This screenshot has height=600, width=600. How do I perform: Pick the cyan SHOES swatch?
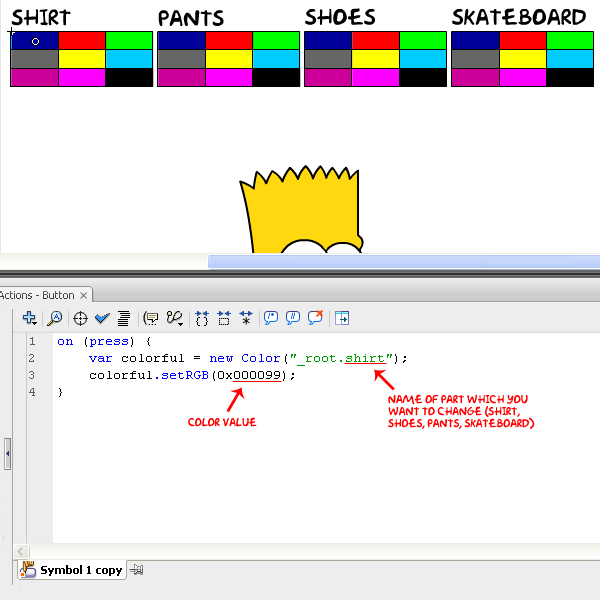423,59
